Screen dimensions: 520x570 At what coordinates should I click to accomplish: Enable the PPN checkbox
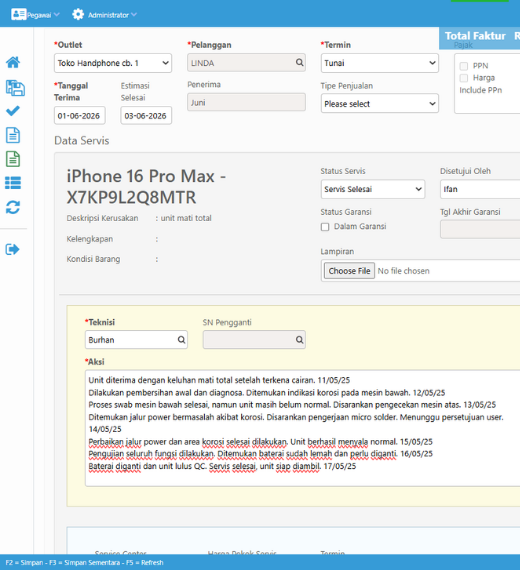coord(464,66)
